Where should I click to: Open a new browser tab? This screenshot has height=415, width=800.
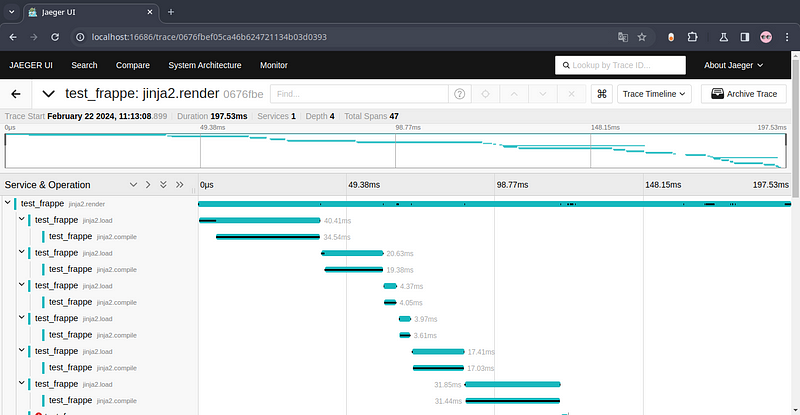tap(171, 11)
